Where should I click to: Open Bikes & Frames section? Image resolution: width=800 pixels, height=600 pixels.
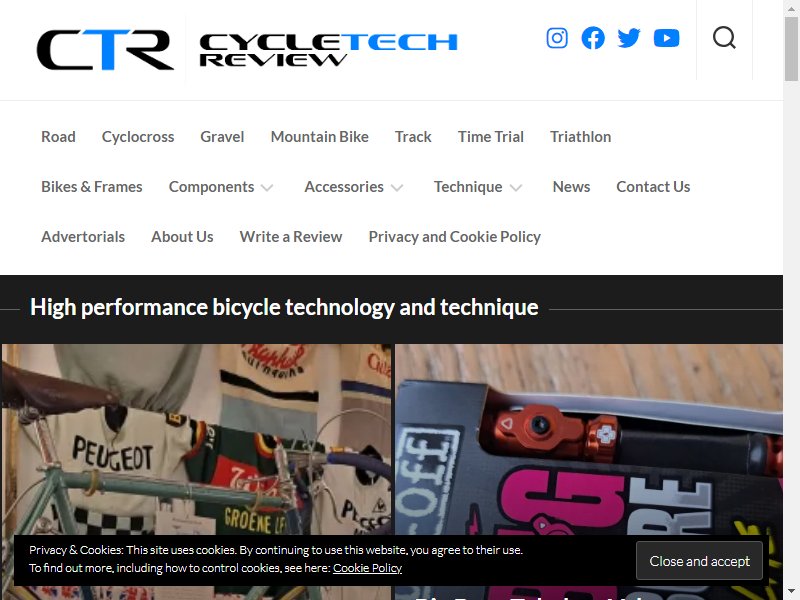[x=92, y=187]
